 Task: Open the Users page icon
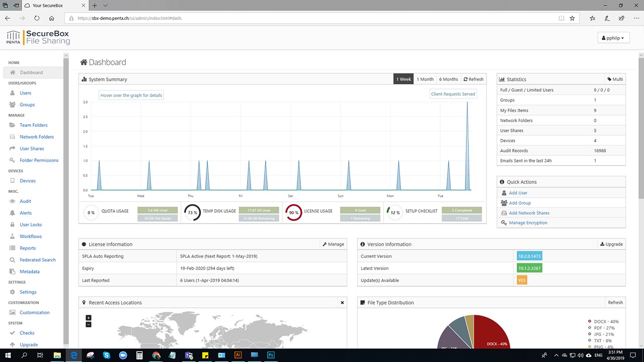pos(13,93)
